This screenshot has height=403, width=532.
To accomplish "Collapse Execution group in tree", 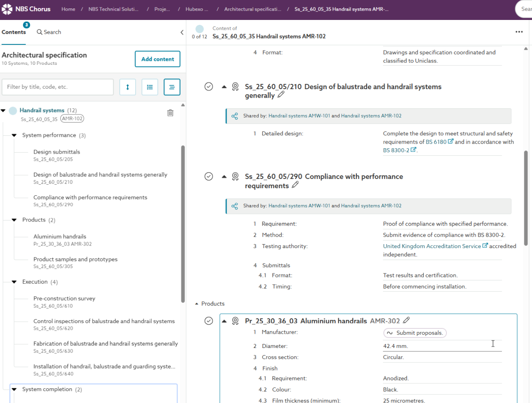I will coord(14,282).
